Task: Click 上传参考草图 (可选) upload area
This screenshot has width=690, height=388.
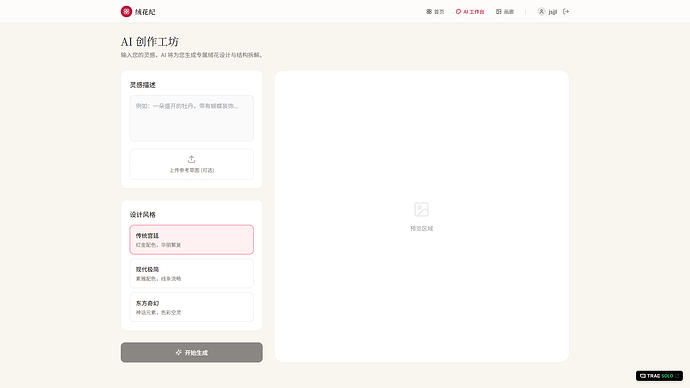Action: (x=191, y=164)
